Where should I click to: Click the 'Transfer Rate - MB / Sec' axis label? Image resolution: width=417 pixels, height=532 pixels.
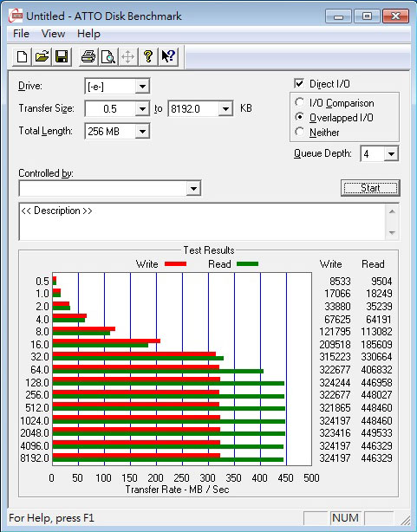[x=177, y=490]
